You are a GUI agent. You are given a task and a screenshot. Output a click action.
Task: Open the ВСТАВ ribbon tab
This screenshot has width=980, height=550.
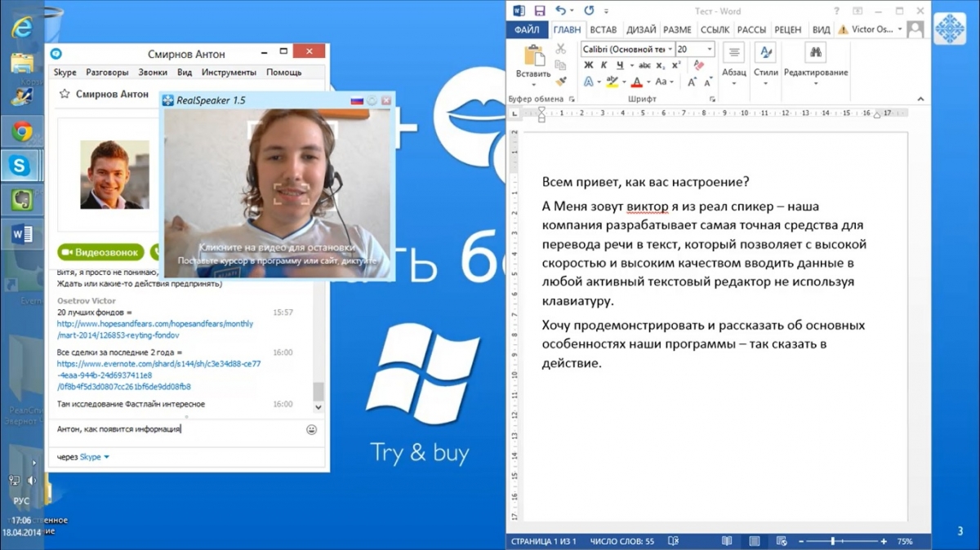click(603, 29)
